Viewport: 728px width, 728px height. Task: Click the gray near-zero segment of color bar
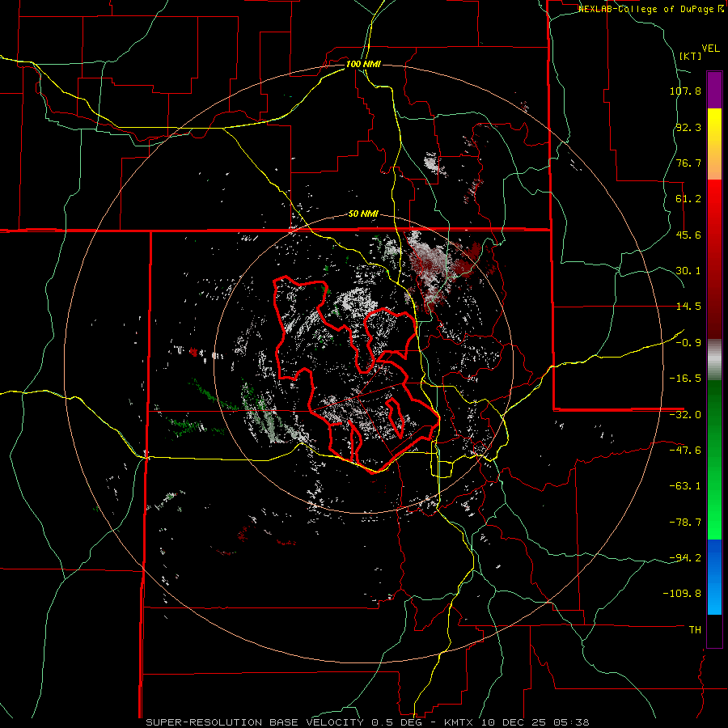[714, 359]
